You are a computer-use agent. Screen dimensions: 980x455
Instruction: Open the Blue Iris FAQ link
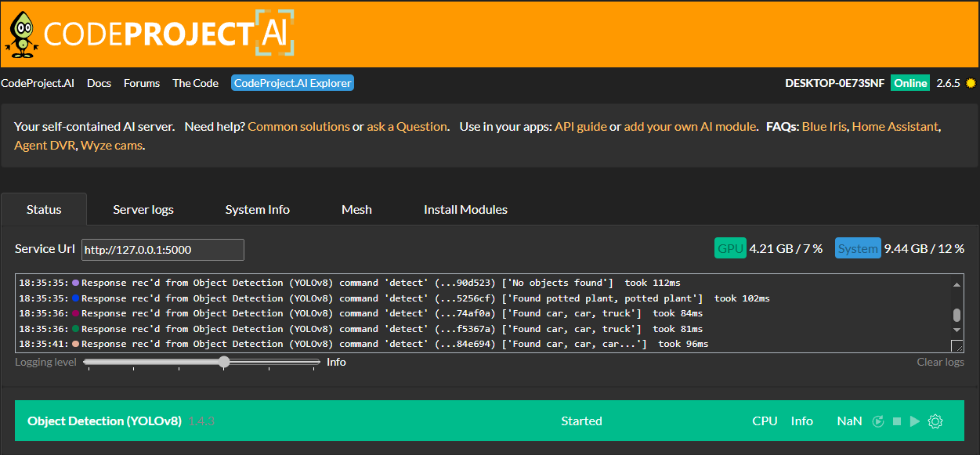(x=824, y=126)
